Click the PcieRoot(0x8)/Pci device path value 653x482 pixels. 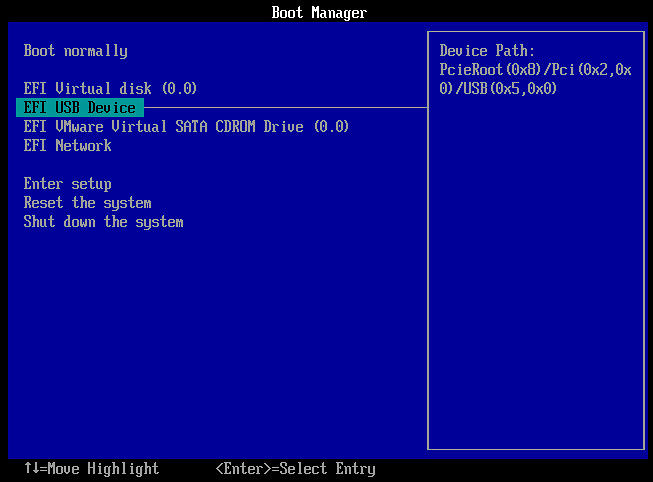(535, 79)
